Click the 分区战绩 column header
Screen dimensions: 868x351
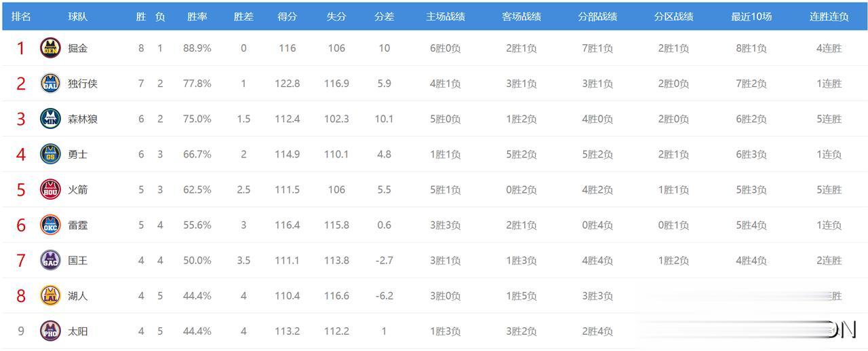(673, 16)
